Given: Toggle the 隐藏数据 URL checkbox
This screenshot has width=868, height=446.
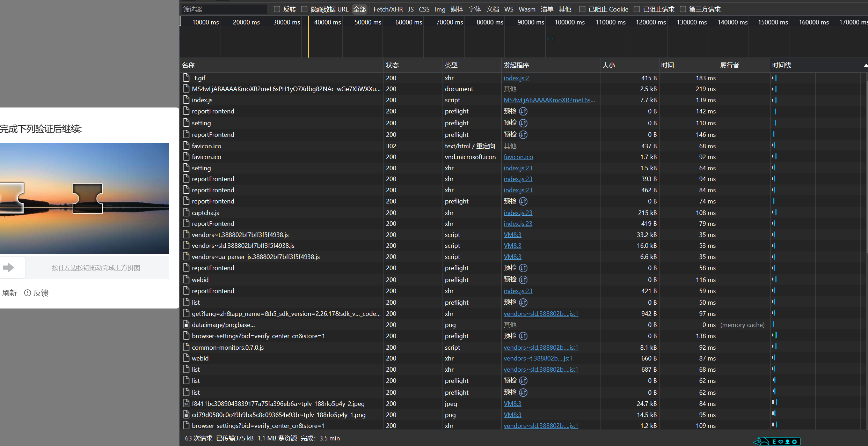Looking at the screenshot, I should tap(304, 9).
